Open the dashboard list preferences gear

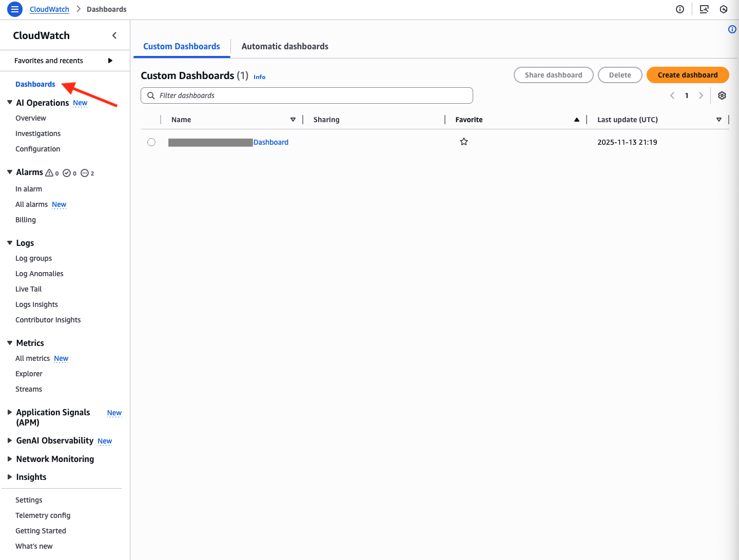722,95
